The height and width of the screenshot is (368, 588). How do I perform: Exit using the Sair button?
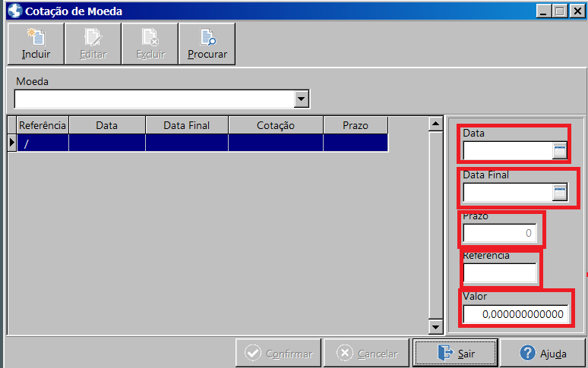click(x=455, y=353)
